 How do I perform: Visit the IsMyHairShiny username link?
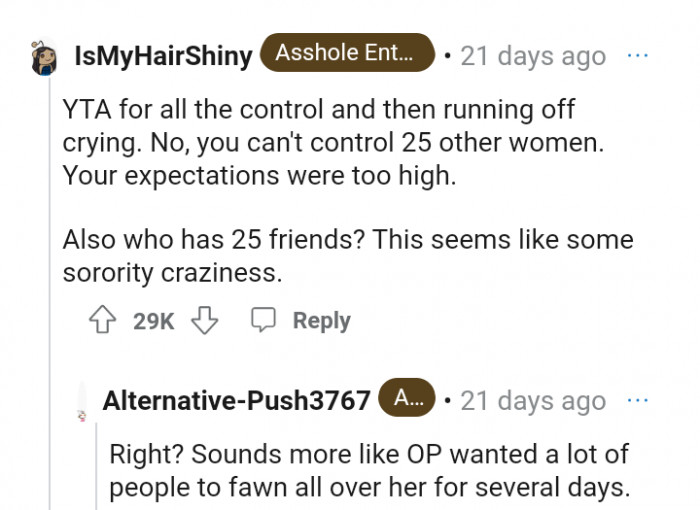163,56
